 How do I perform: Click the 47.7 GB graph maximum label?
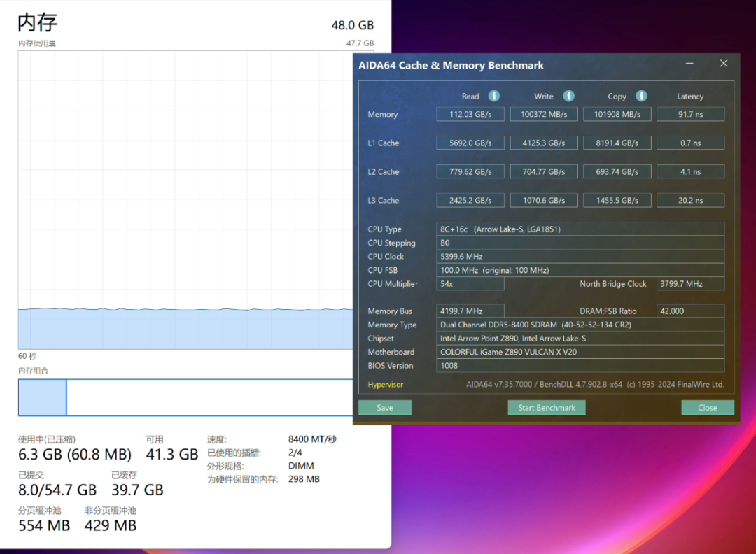(x=360, y=43)
